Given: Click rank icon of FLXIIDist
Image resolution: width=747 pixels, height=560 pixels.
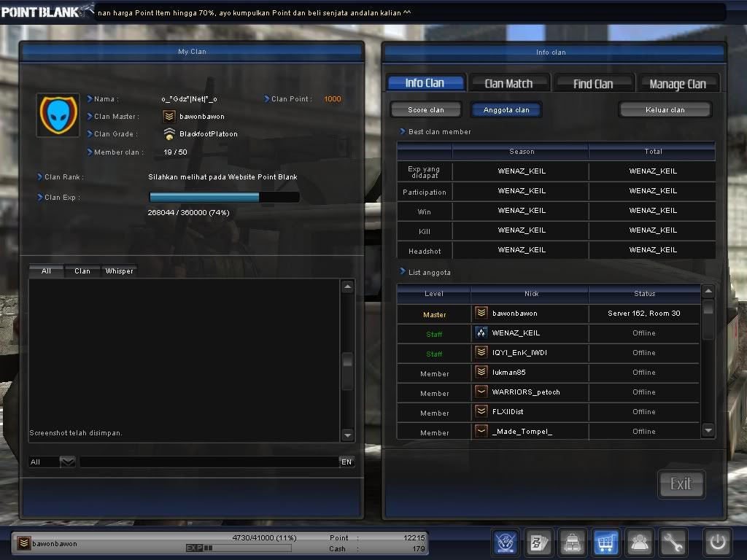Looking at the screenshot, I should pos(481,411).
